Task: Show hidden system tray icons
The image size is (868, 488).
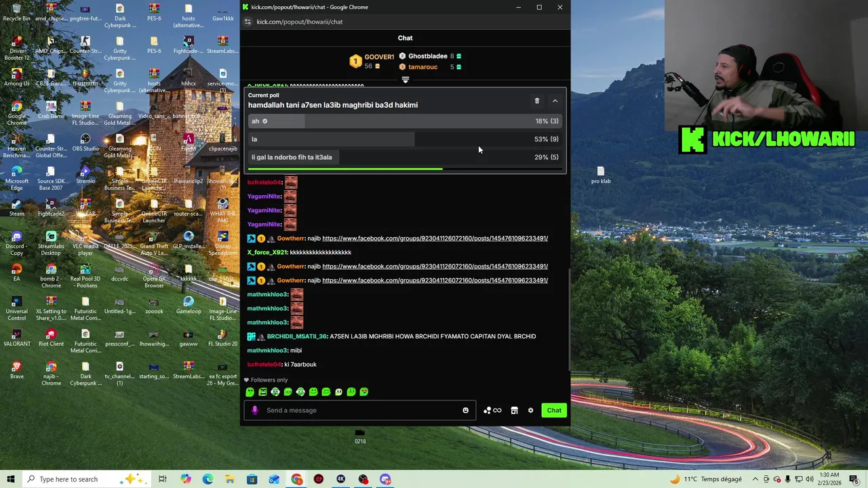Action: (755, 479)
